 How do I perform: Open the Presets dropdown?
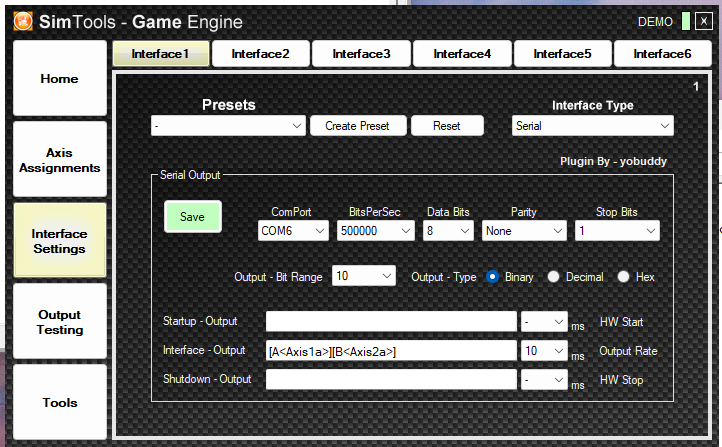tap(228, 126)
